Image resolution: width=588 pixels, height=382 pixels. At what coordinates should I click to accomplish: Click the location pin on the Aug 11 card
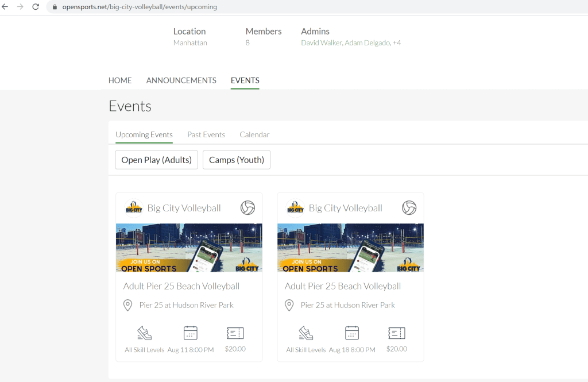(x=128, y=305)
